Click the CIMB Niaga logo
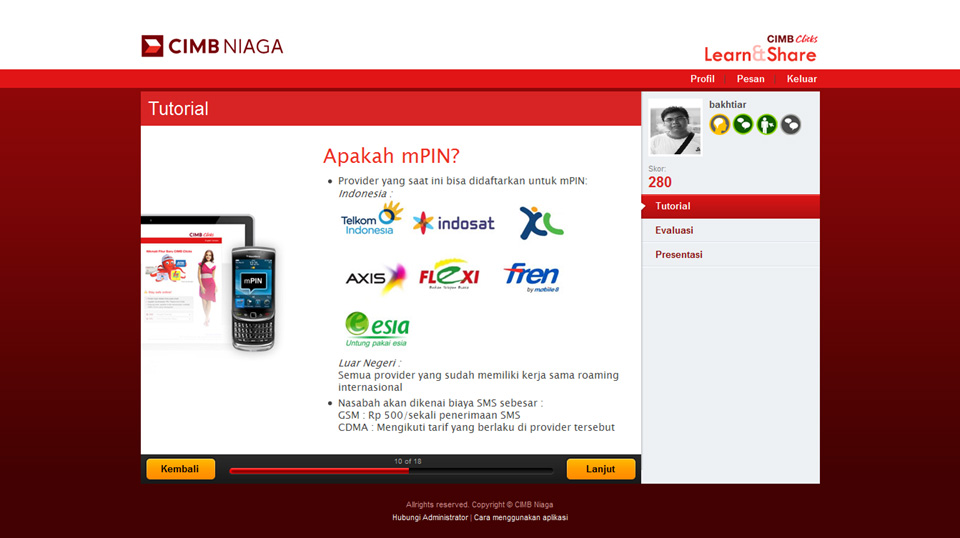The width and height of the screenshot is (960, 538). pyautogui.click(x=212, y=46)
